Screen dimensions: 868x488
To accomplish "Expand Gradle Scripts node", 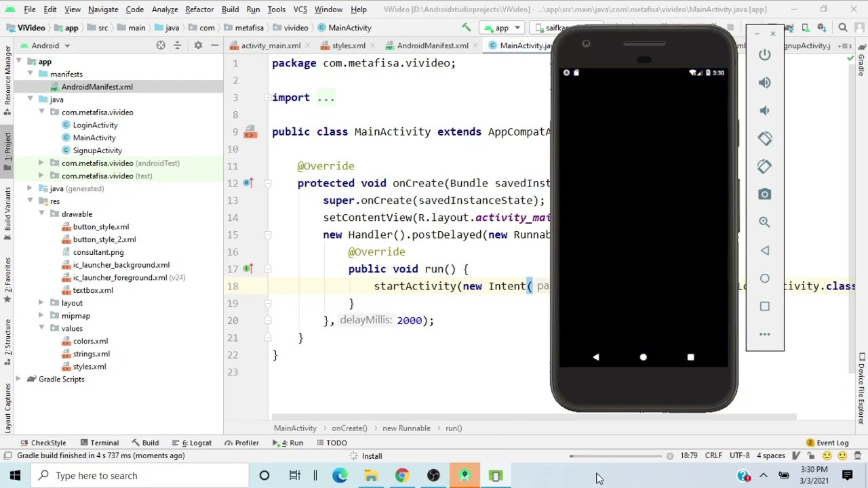I will tap(18, 380).
